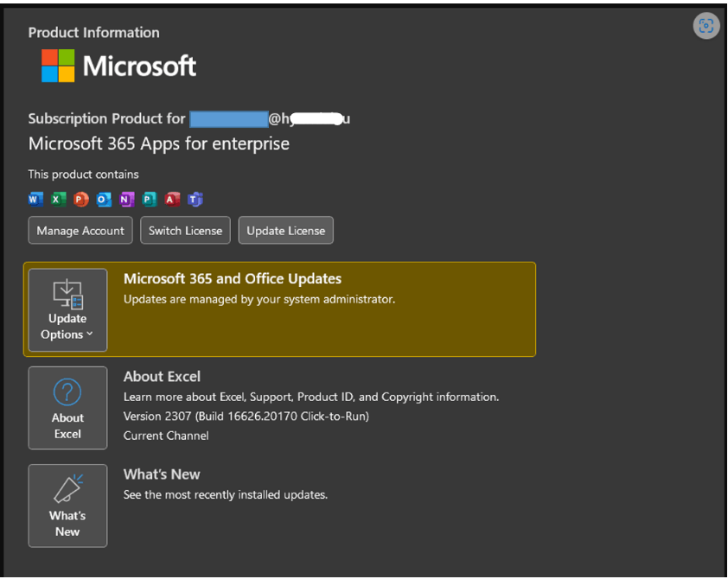Click the Product Information heading

click(x=93, y=33)
